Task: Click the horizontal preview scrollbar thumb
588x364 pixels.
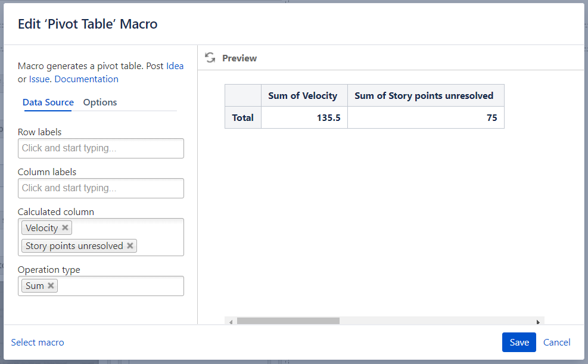Action: tap(288, 321)
